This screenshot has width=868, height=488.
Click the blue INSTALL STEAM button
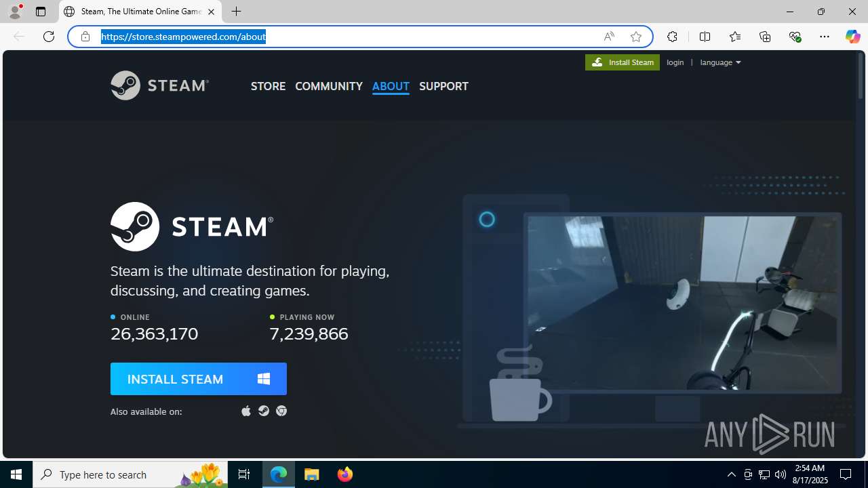199,379
